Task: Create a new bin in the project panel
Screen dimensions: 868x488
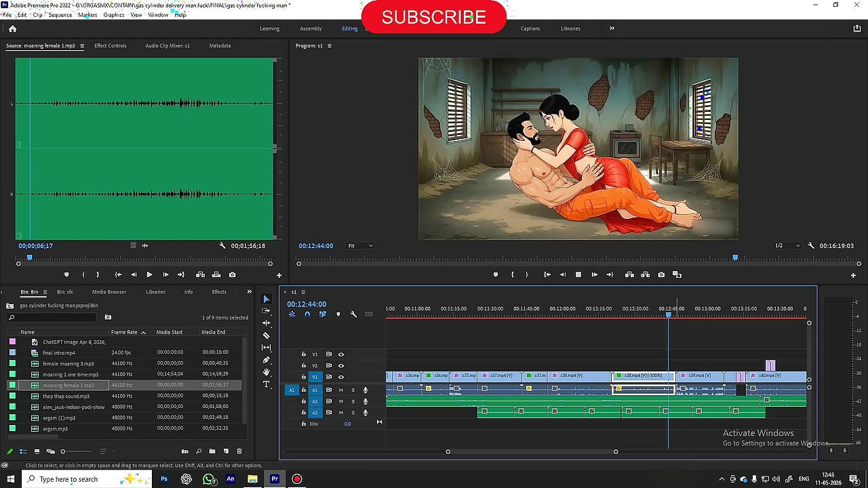Action: click(x=212, y=451)
